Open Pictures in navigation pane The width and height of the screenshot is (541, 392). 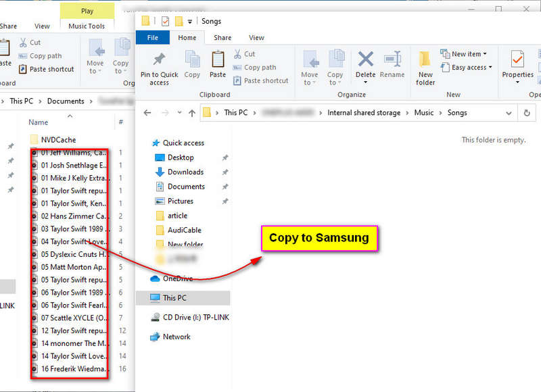[x=174, y=201]
